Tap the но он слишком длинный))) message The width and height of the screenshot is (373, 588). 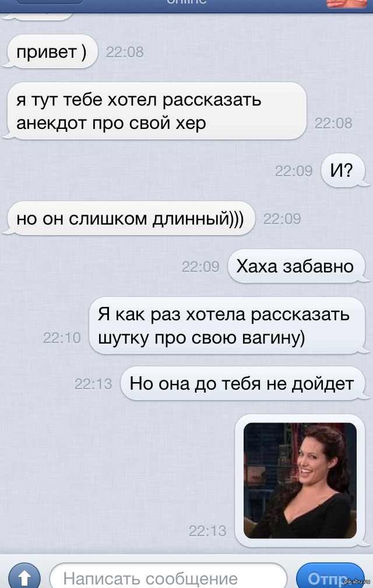[129, 218]
